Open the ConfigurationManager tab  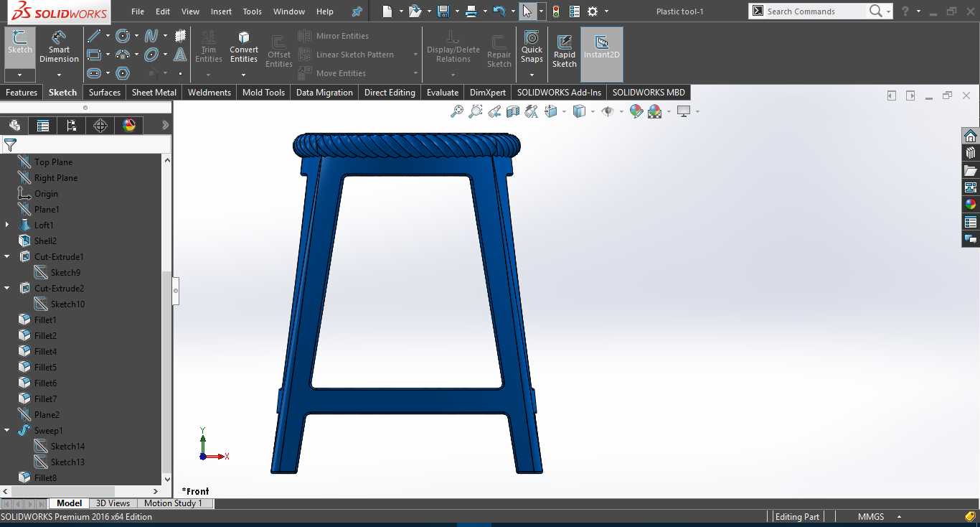(72, 126)
